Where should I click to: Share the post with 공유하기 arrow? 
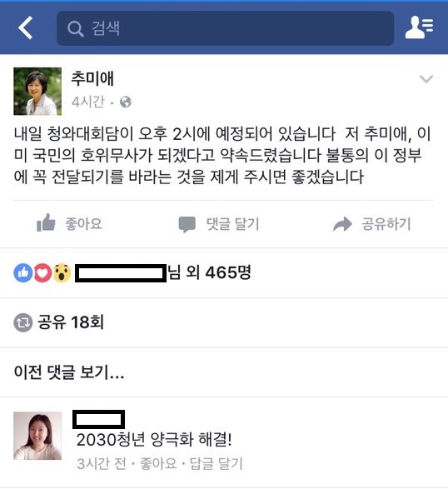[x=372, y=224]
